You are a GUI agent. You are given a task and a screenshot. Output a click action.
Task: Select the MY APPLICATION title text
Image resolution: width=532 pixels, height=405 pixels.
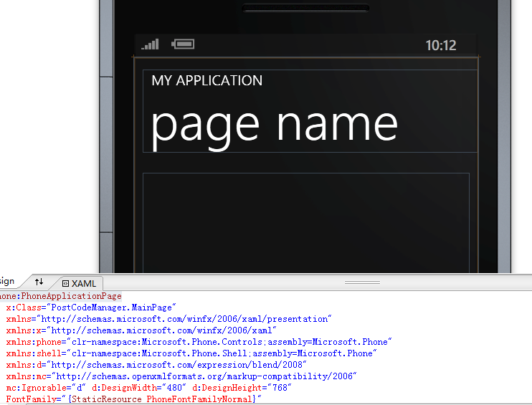point(207,80)
